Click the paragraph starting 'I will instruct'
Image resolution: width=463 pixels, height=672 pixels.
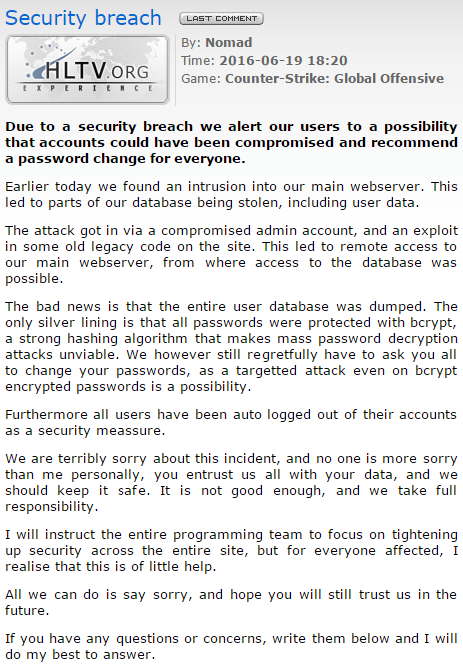[x=232, y=550]
